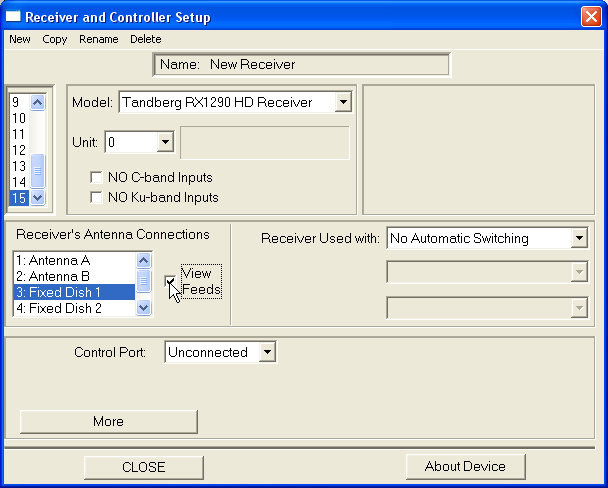
Task: Open the Control Port dropdown
Action: pos(266,352)
